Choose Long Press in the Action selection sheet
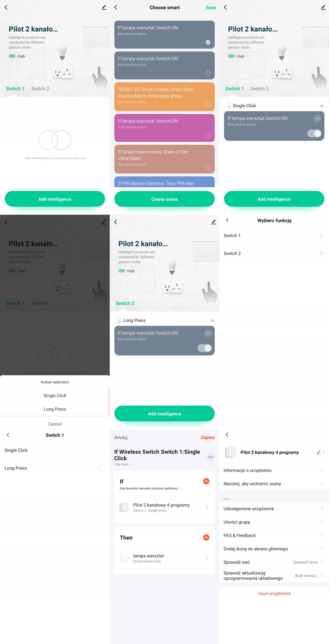This screenshot has height=644, width=329. click(x=55, y=409)
